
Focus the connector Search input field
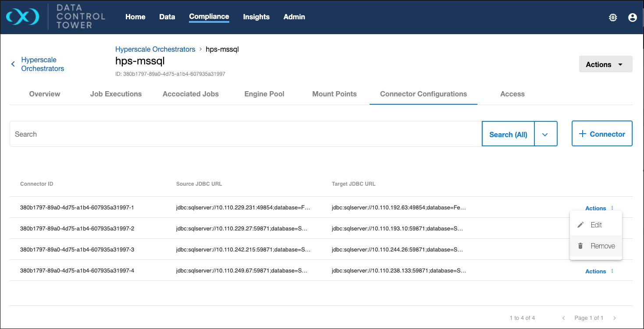click(246, 134)
